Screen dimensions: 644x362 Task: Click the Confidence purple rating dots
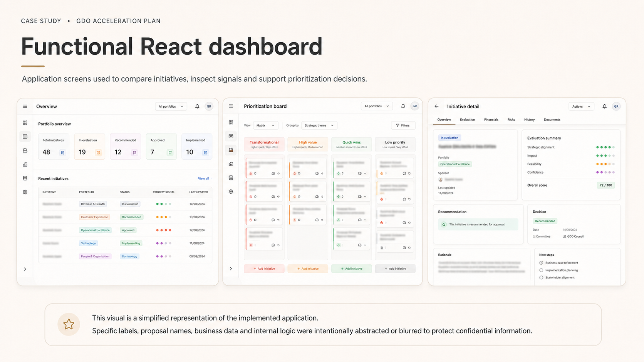point(605,172)
